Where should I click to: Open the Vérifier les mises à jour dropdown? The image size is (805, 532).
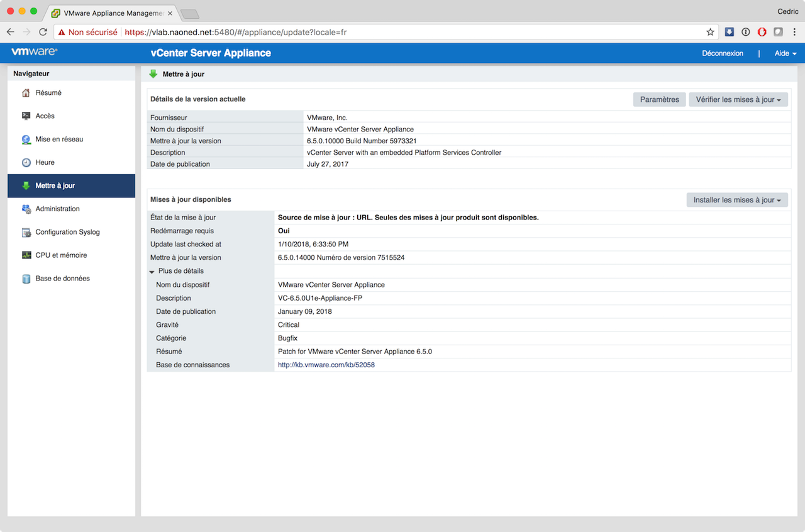pos(738,99)
